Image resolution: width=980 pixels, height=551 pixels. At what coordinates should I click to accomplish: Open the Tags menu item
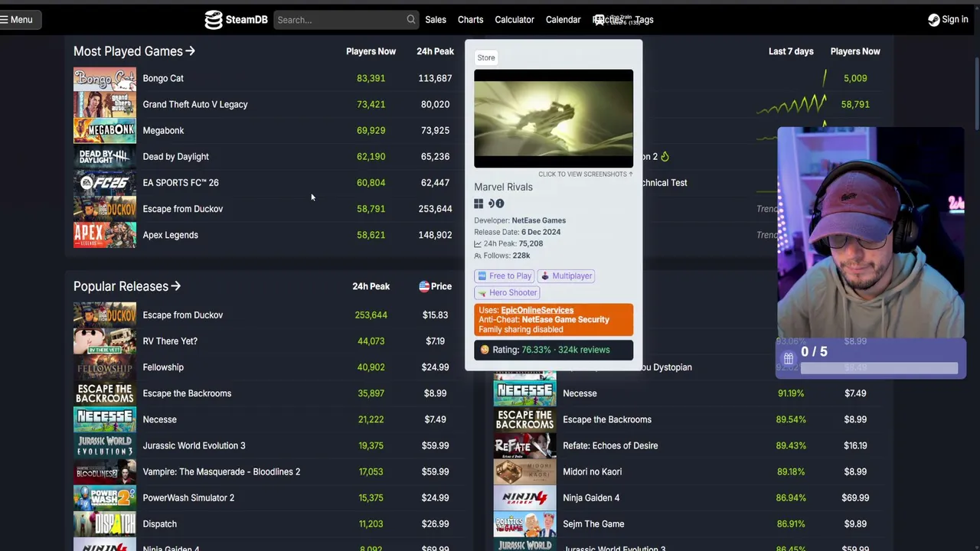tap(645, 20)
